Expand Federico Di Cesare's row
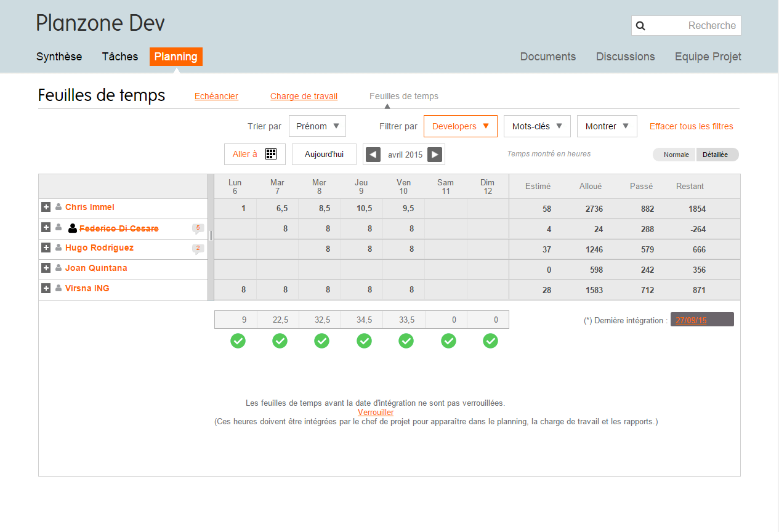The width and height of the screenshot is (779, 532). click(46, 227)
